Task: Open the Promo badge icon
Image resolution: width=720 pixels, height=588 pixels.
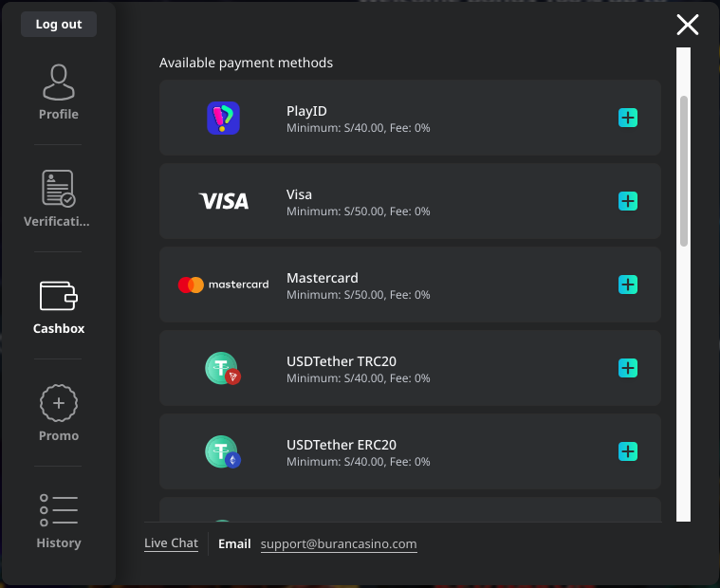Action: [59, 403]
